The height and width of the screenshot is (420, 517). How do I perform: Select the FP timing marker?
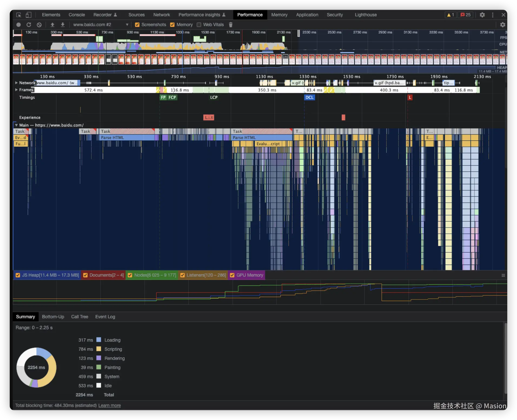click(163, 97)
